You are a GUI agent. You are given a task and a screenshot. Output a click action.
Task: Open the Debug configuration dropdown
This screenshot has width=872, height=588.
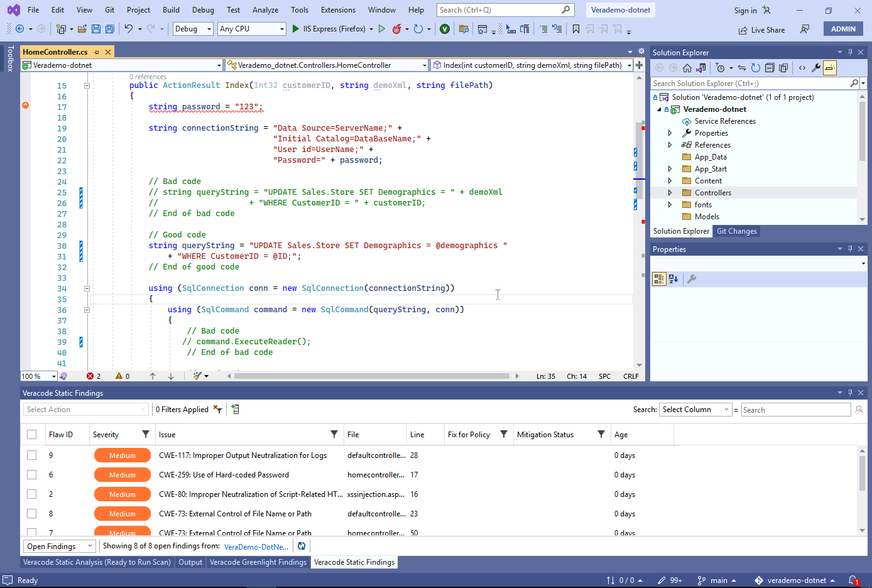[193, 29]
